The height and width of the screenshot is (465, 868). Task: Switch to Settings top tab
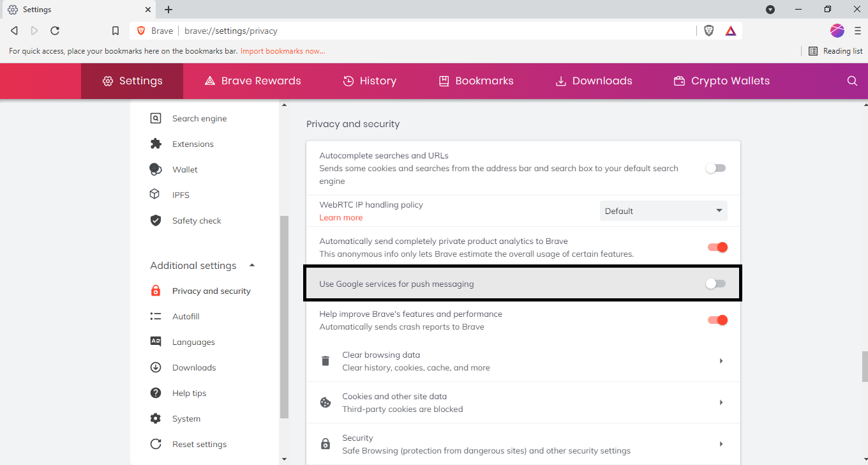132,81
